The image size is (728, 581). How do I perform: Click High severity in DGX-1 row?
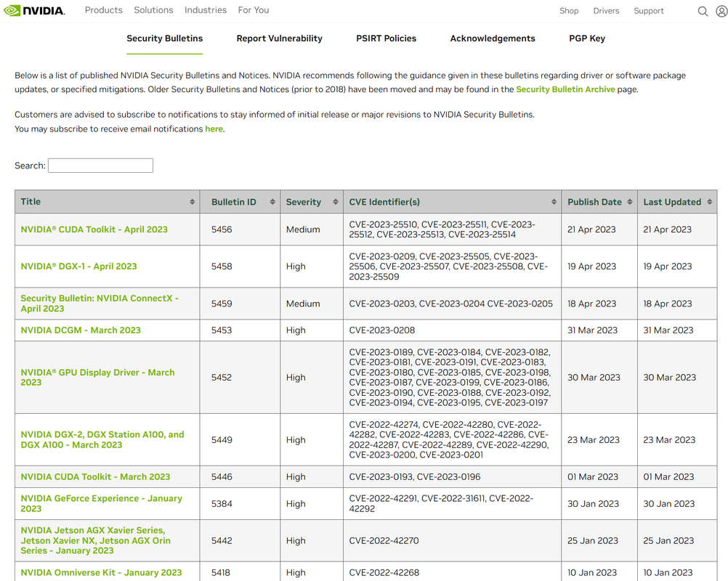point(296,267)
